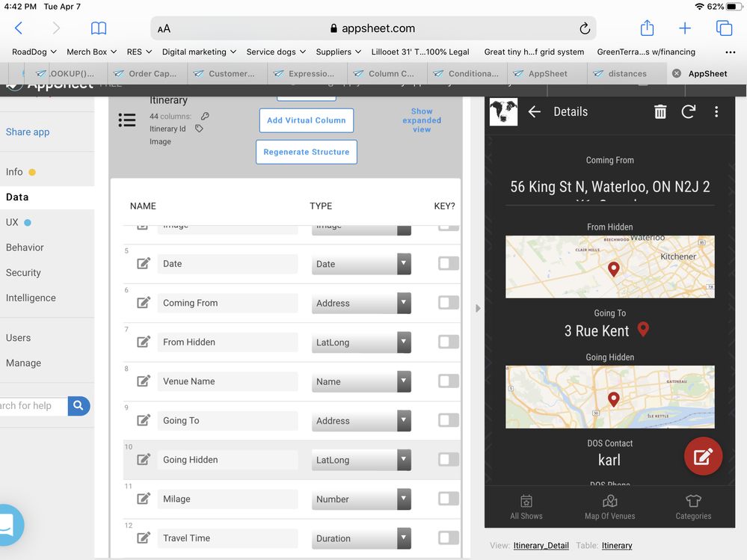Toggle the key switch for From Hidden
Screen dimensions: 747x560
(449, 342)
